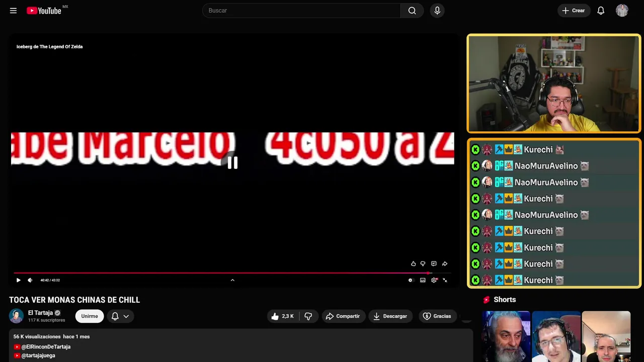The image size is (644, 362).
Task: Open the @tartajajuega link
Action: 38,355
